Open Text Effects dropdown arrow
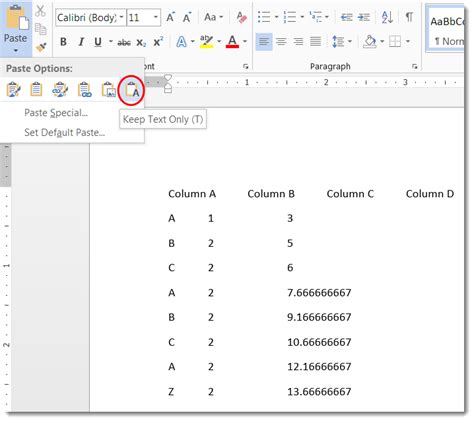This screenshot has width=474, height=421. pos(192,42)
